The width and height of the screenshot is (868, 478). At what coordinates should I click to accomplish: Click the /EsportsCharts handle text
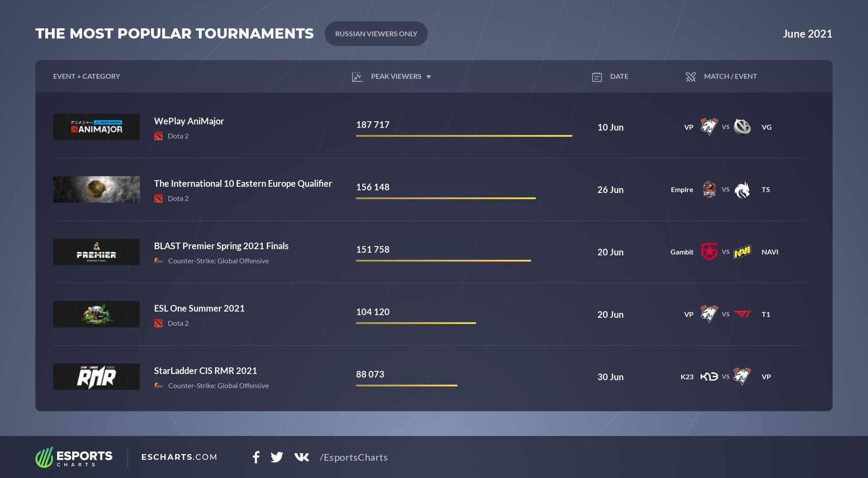click(353, 457)
